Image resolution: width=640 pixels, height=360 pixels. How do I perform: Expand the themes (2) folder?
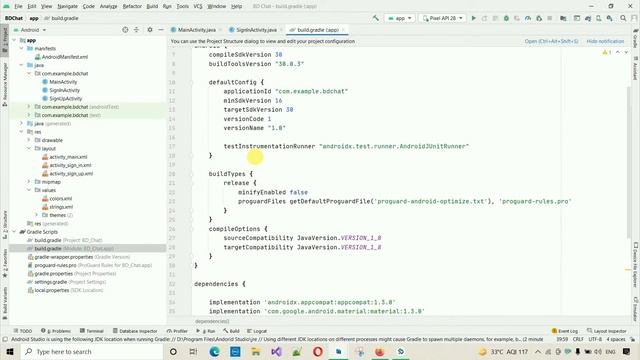click(x=37, y=215)
